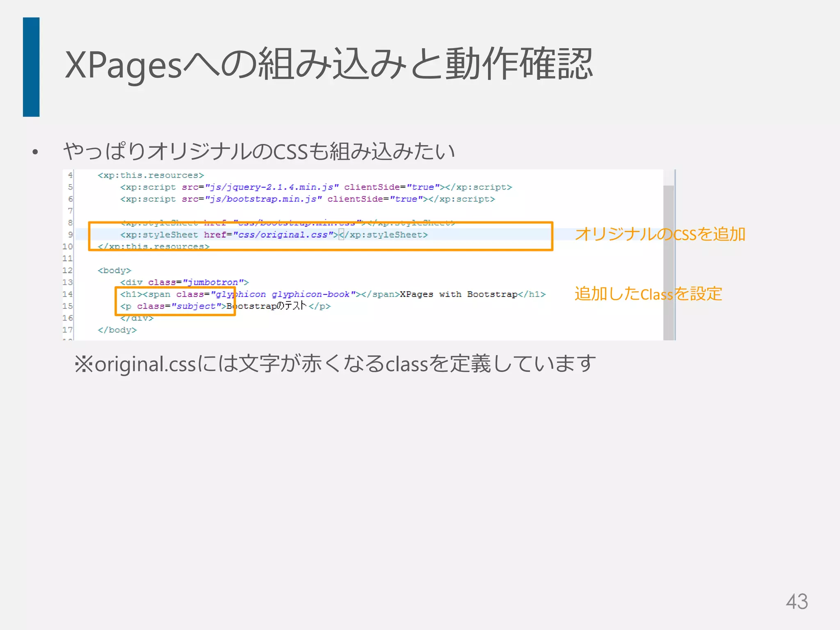Click annotation 'オリジナルのCSSを追加'
The height and width of the screenshot is (630, 840).
[660, 234]
